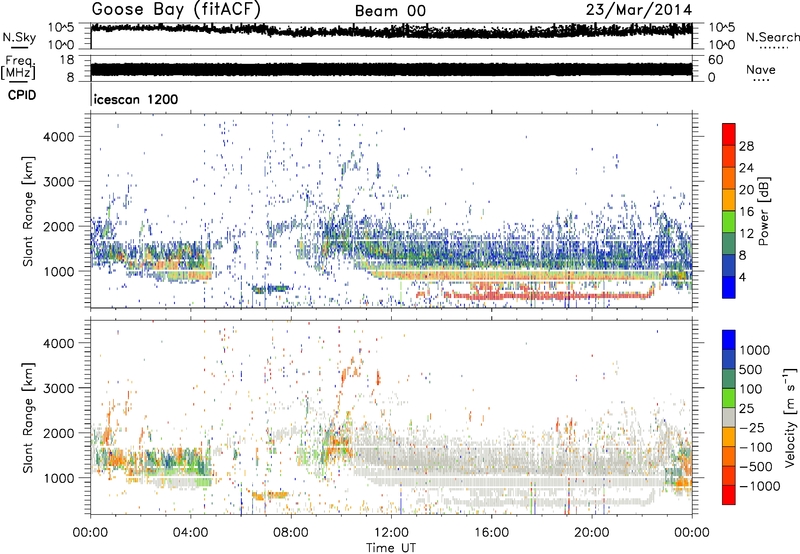This screenshot has width=800, height=554.
Task: Click the "Velocity [m s-1]" color bar label
Action: 790,417
